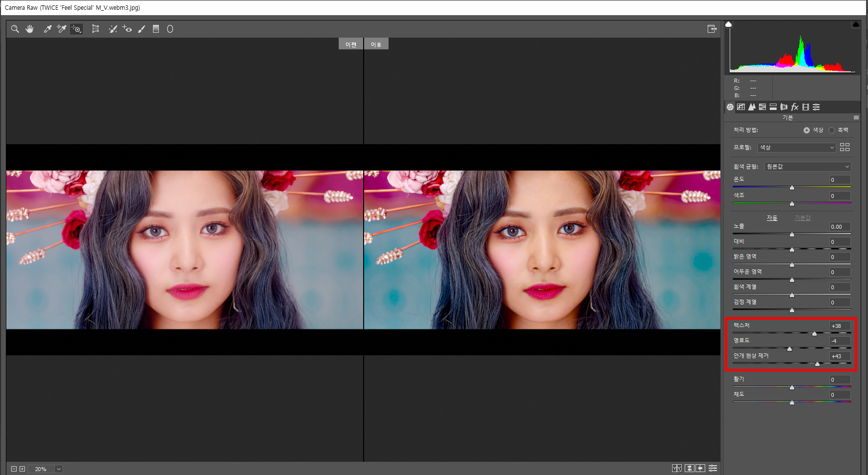The height and width of the screenshot is (475, 868).
Task: Click the 텍스처 slider handle
Action: (x=814, y=334)
